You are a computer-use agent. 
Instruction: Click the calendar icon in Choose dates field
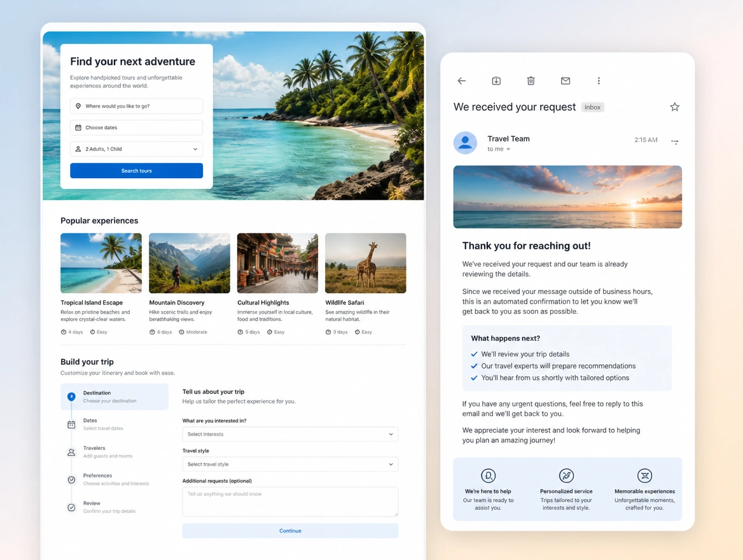[78, 127]
